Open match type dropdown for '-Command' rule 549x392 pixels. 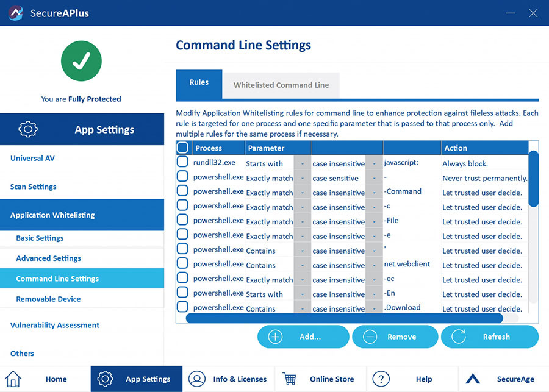click(x=303, y=193)
